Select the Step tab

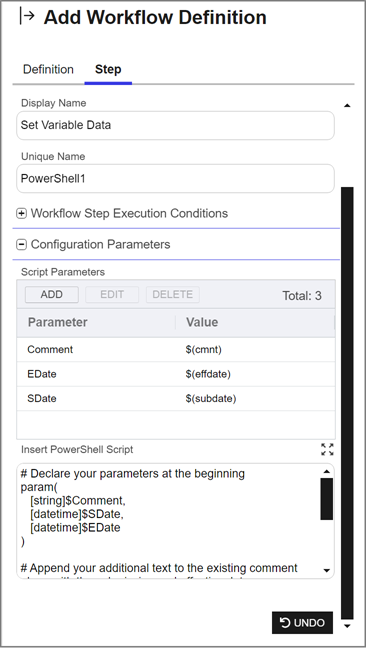coord(108,69)
